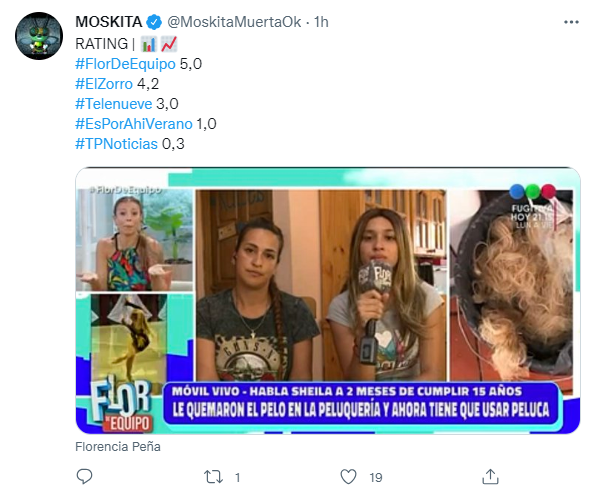
Task: Click the like count showing 19
Action: click(376, 477)
